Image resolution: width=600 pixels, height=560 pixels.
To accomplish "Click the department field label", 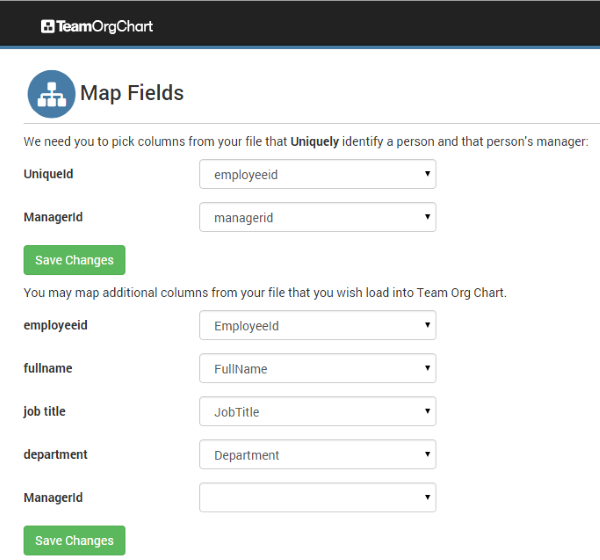I will click(x=56, y=454).
